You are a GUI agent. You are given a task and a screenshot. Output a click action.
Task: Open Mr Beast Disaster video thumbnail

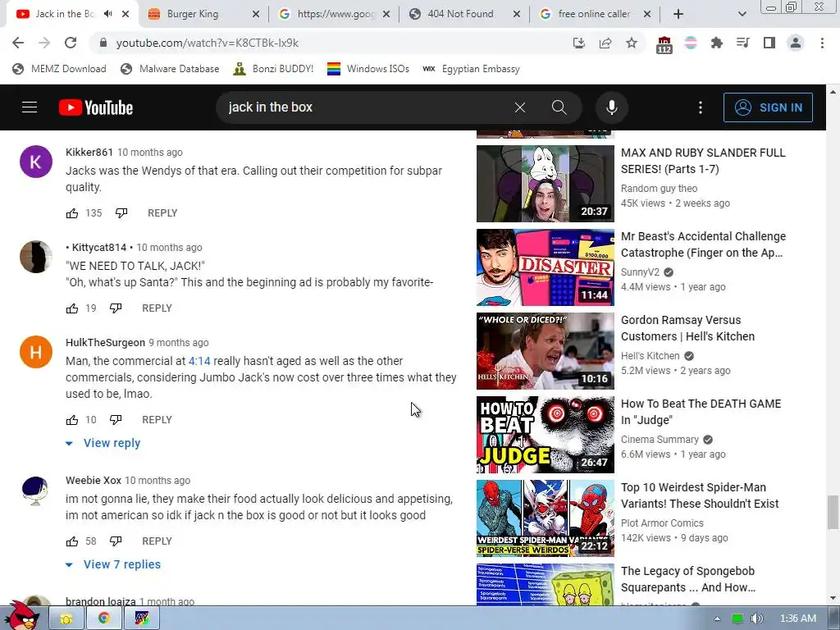click(x=546, y=267)
